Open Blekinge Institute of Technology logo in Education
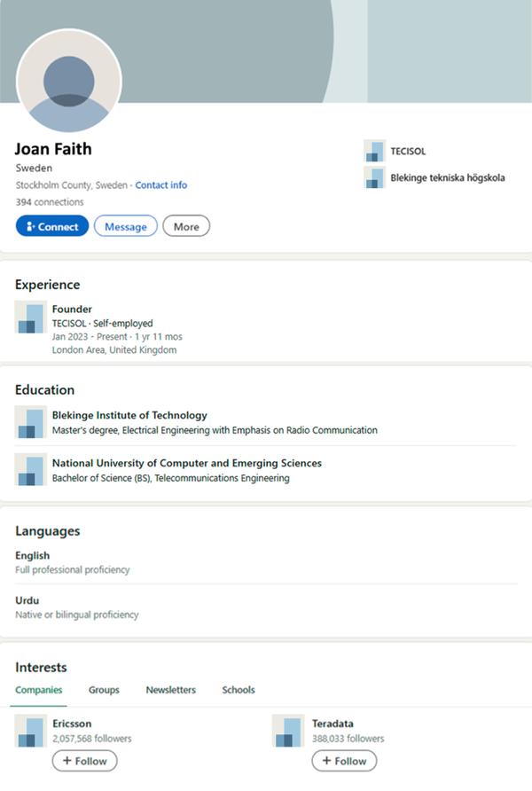This screenshot has height=791, width=532. [x=30, y=423]
